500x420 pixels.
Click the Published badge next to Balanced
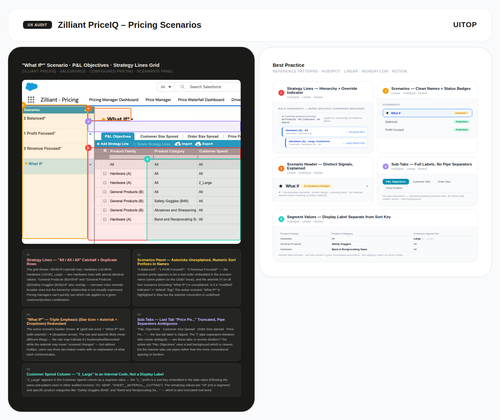(x=462, y=122)
